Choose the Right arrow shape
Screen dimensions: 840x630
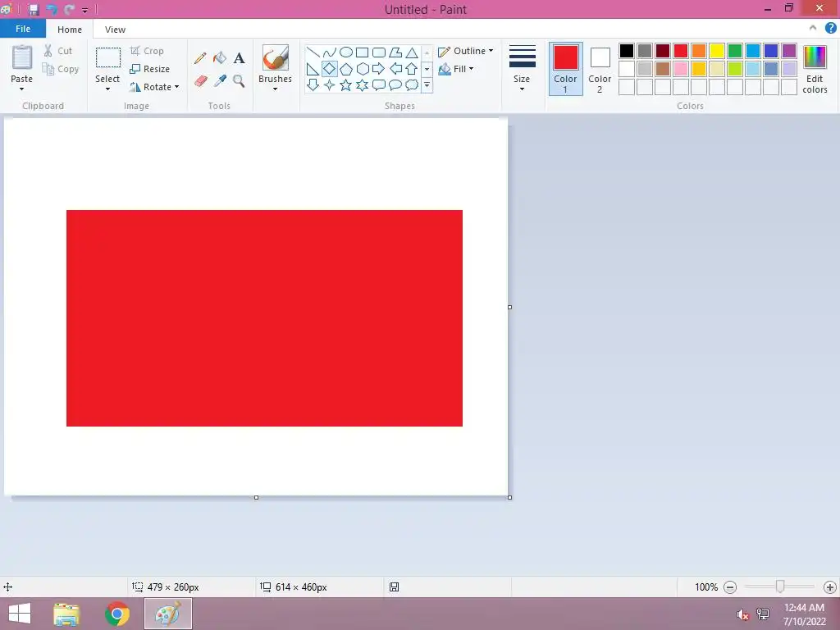coord(379,69)
